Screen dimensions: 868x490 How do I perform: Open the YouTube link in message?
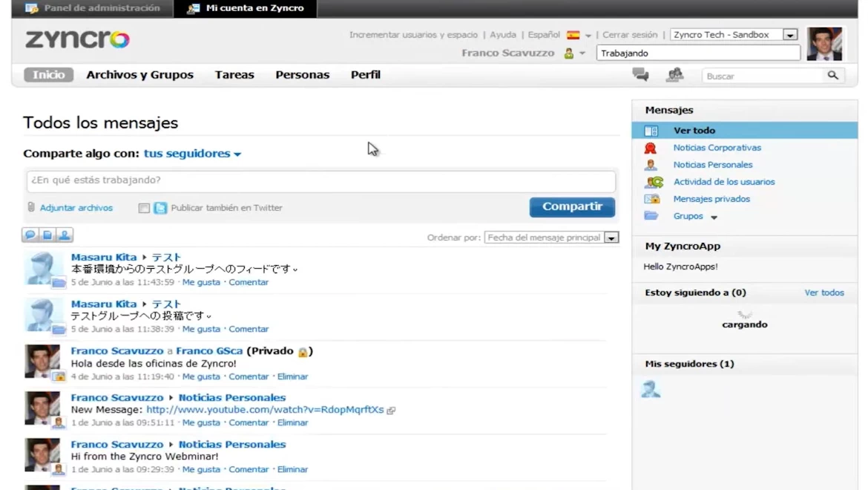[x=265, y=410]
